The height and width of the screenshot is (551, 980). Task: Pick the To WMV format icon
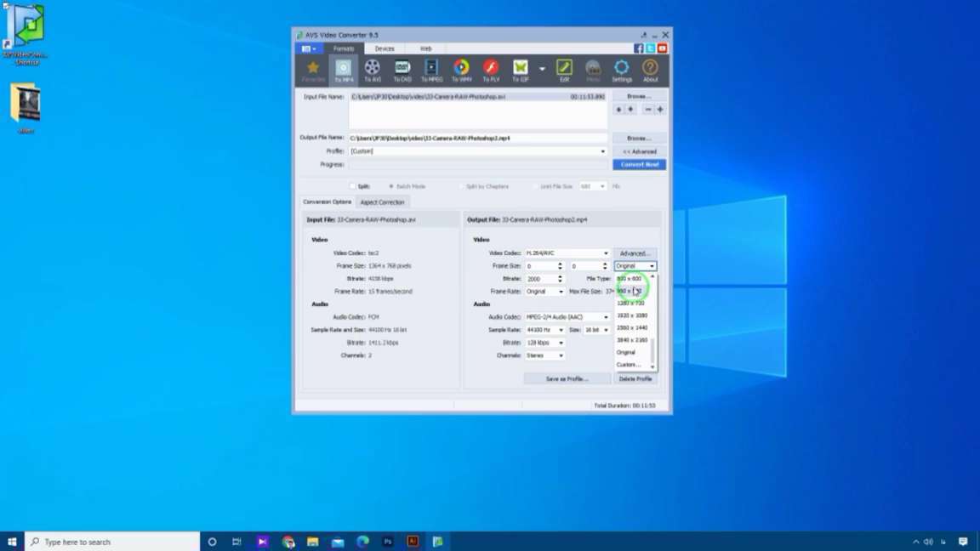click(461, 71)
